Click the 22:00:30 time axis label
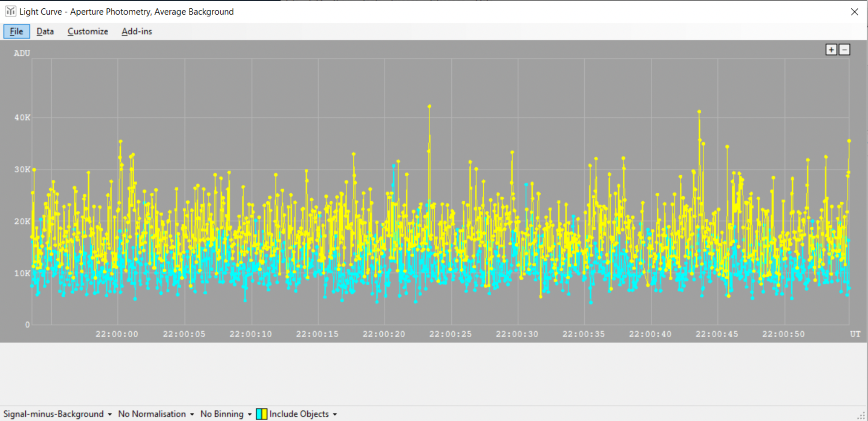Screen dimensions: 868x421 (517, 334)
